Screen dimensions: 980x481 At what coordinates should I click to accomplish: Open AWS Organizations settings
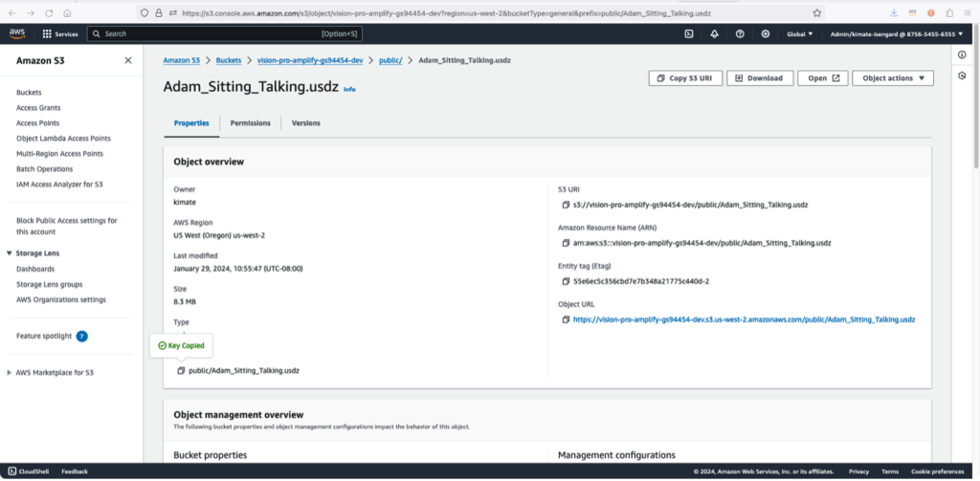coord(61,300)
